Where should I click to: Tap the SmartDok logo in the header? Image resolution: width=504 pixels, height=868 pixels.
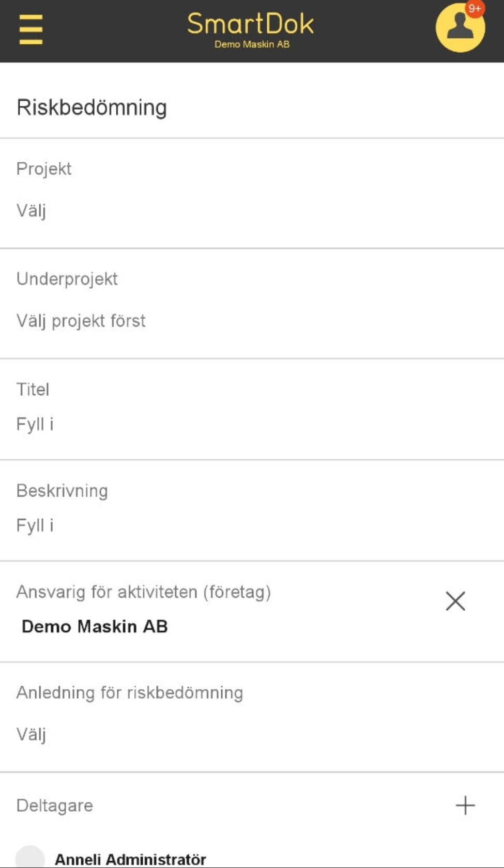pyautogui.click(x=252, y=23)
